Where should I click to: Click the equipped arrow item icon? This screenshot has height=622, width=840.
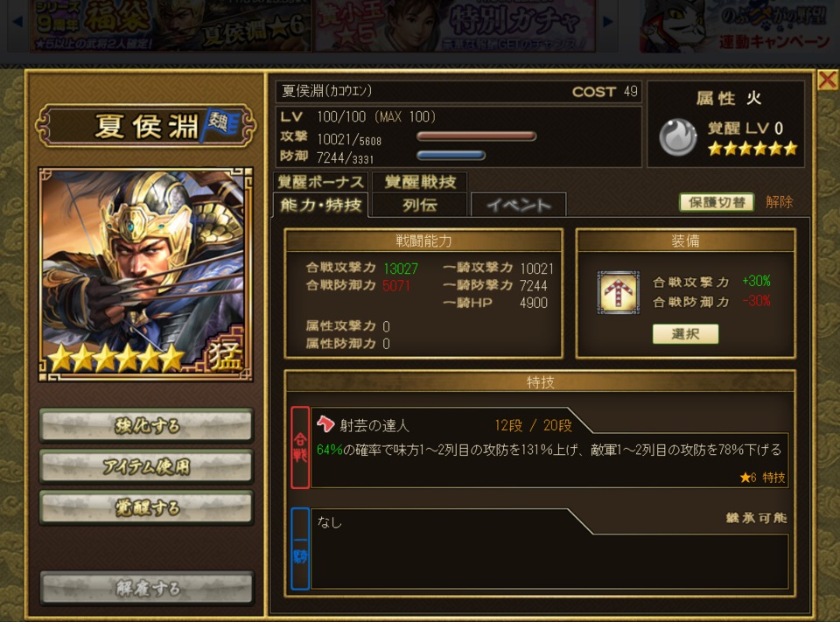point(619,292)
